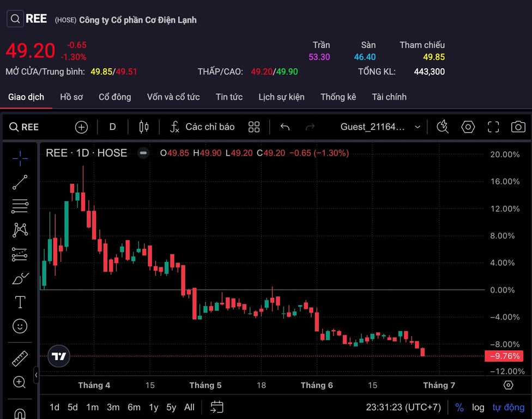
Task: Click total volume value 443,300
Action: (x=429, y=71)
